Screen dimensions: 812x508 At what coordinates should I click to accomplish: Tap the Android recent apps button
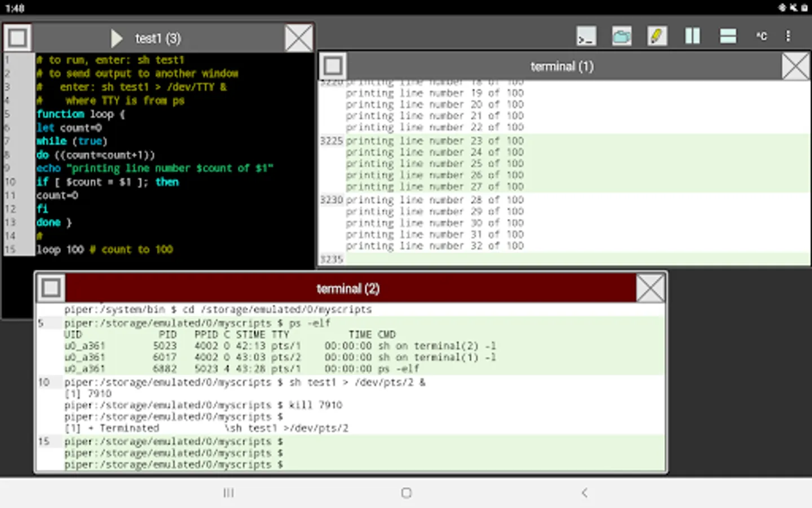pos(228,493)
